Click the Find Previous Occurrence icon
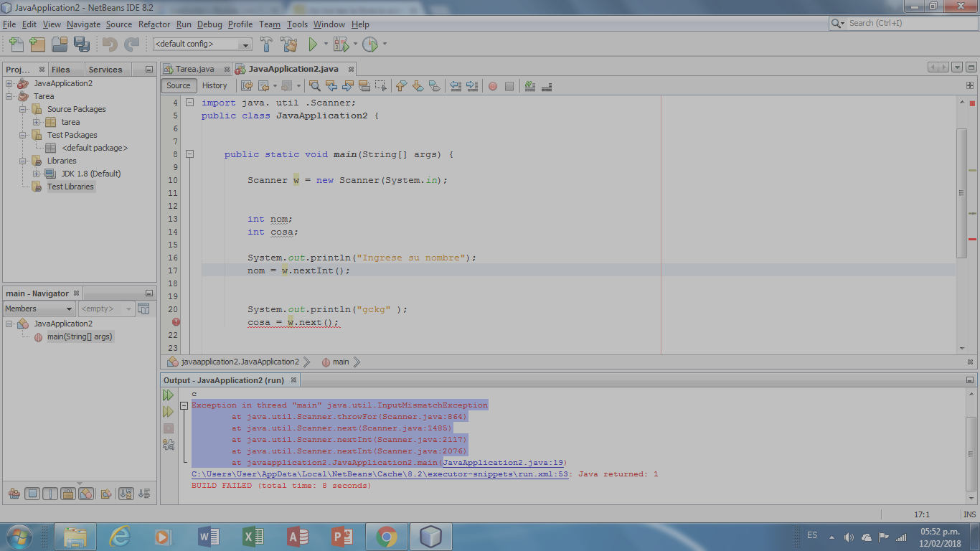980x551 pixels. [331, 86]
